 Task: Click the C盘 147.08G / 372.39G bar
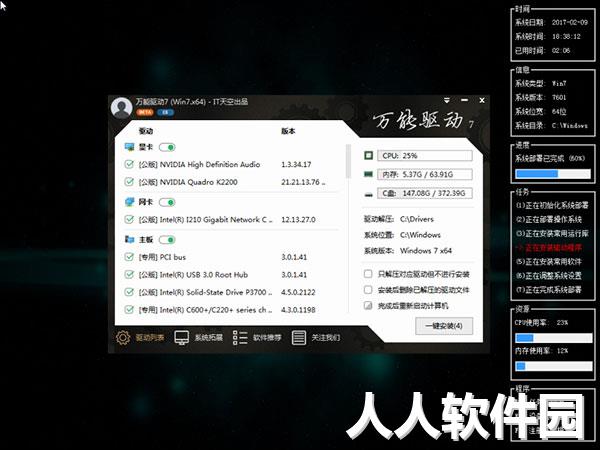(425, 193)
